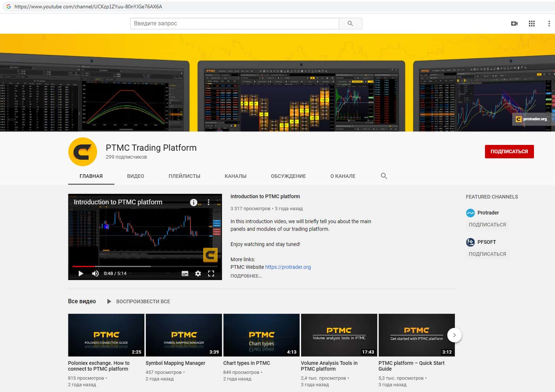Image resolution: width=555 pixels, height=392 pixels.
Task: Open the Chart types video thumbnail
Action: coord(262,335)
